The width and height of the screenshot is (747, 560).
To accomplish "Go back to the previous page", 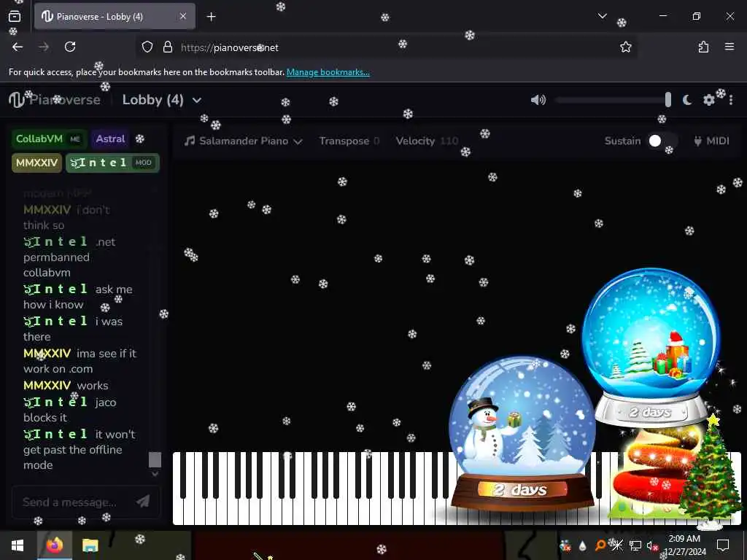I will (x=18, y=47).
